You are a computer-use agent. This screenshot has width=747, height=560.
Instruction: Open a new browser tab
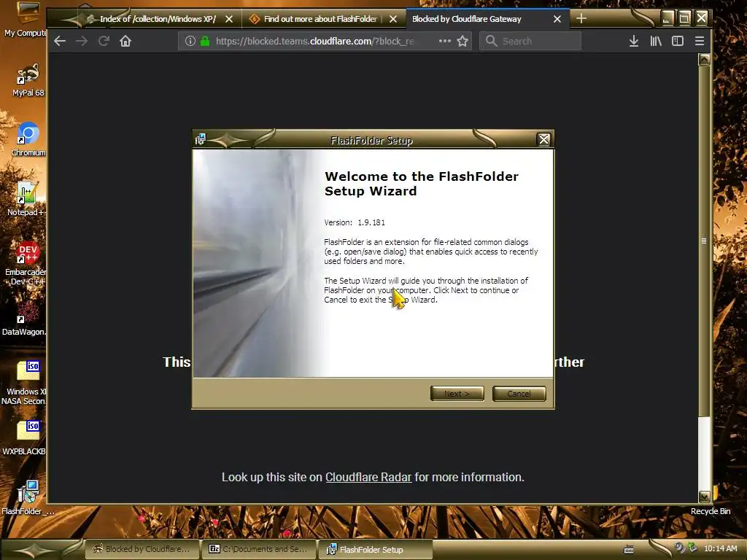[581, 18]
